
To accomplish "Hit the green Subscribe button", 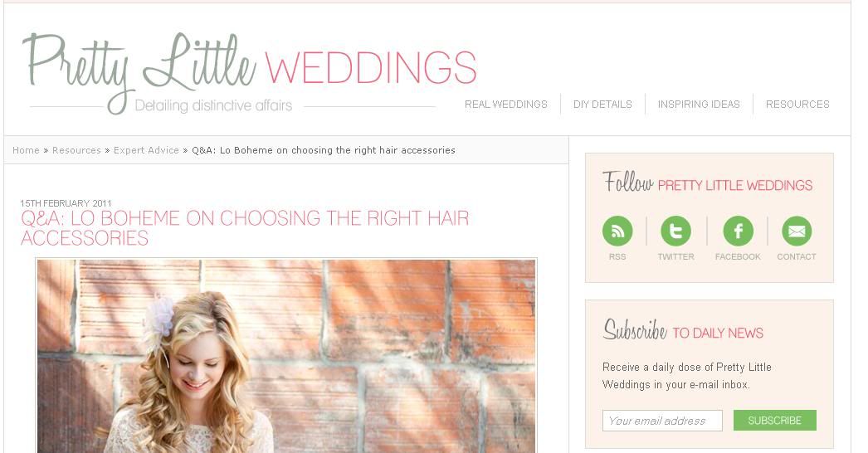I will tap(774, 421).
